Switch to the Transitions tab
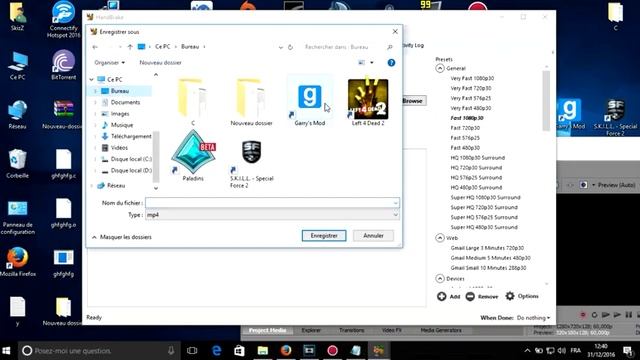 351,330
